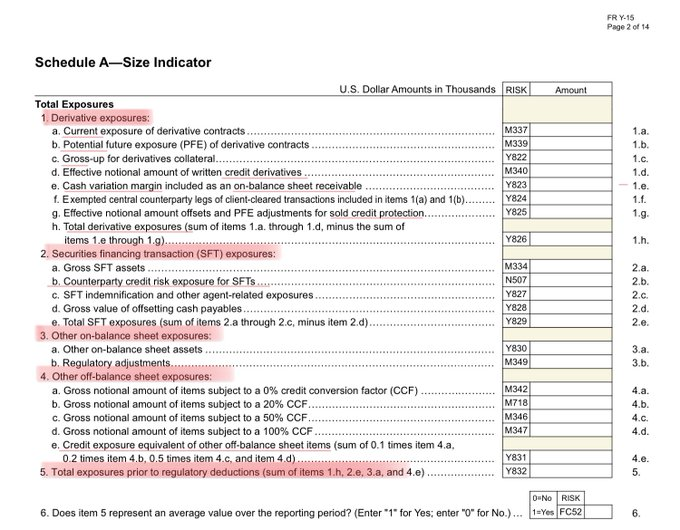Viewport: 680px width, 530px height.
Task: Click 'Effective notional amount offsets and PFE adjustments' text
Action: 243,213
